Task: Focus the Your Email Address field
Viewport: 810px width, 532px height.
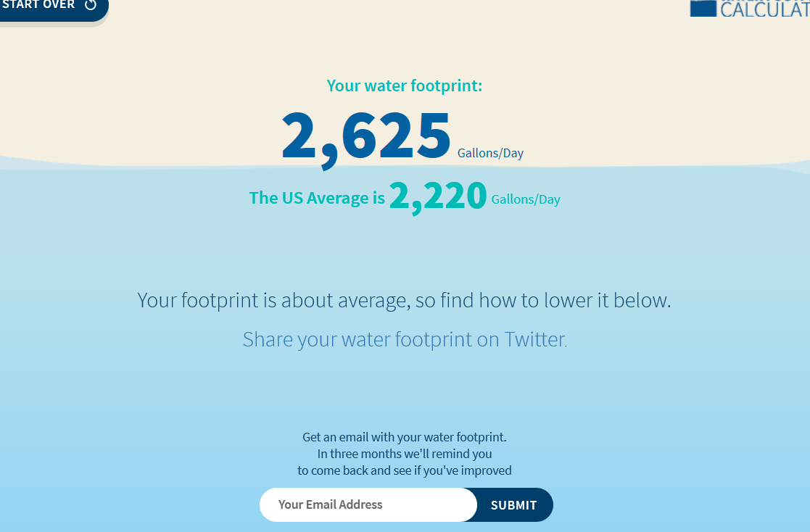Action: pos(368,504)
